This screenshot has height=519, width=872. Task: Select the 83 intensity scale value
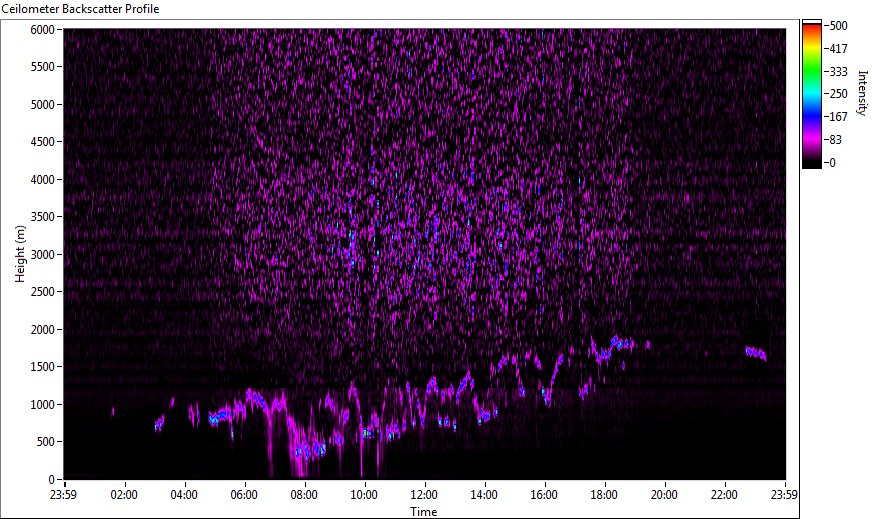[835, 140]
